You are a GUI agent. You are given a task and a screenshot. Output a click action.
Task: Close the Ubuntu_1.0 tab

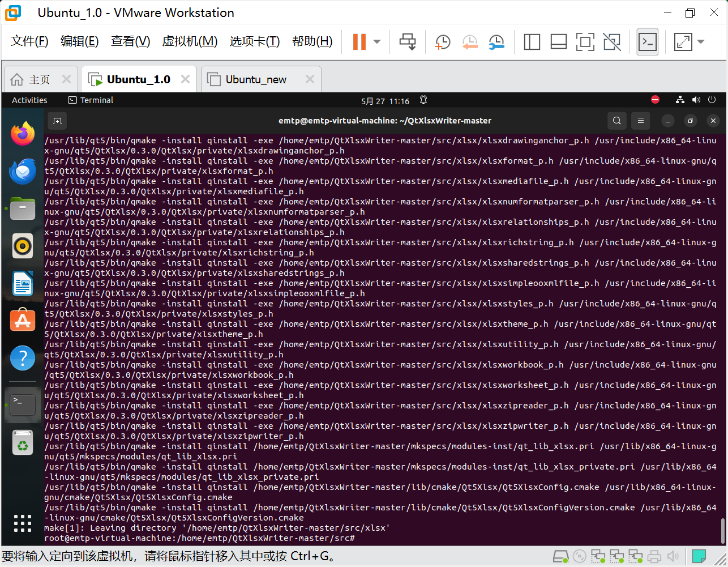185,79
